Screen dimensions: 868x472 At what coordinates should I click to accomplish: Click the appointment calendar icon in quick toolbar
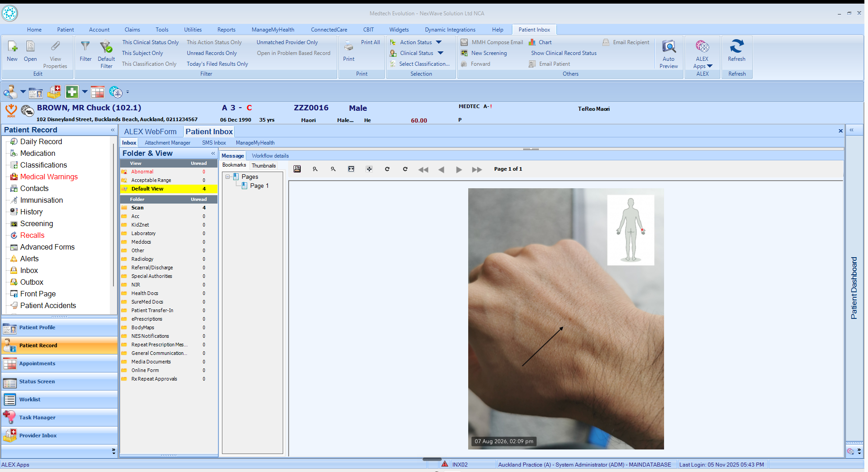[98, 92]
